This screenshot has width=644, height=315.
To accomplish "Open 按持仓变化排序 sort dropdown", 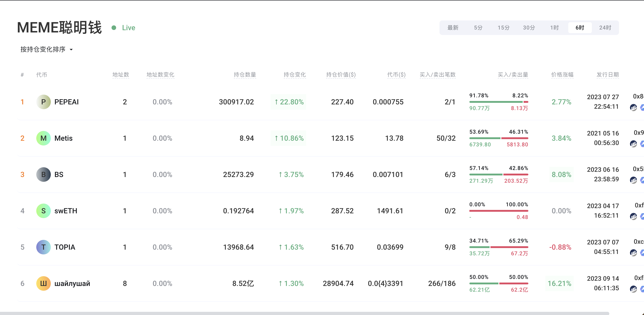I will (43, 49).
